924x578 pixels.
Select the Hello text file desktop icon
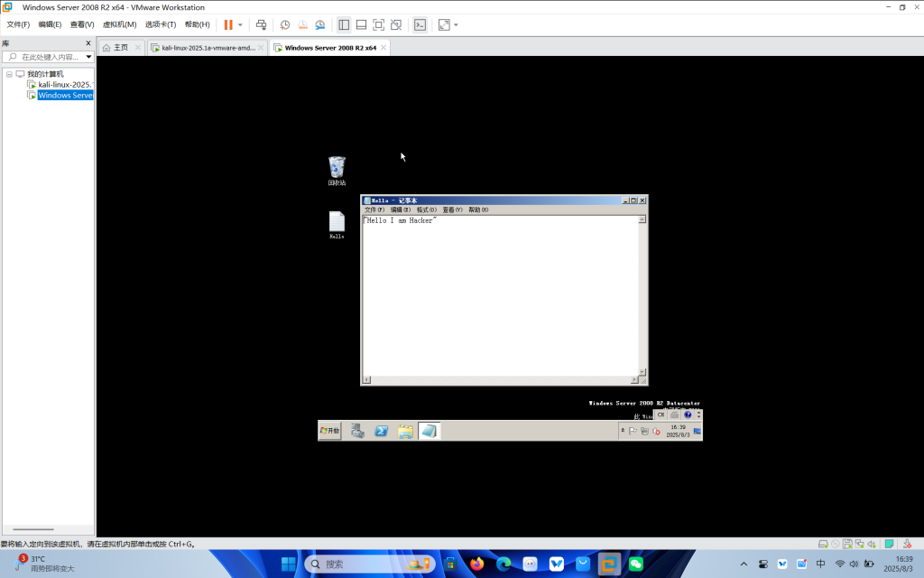tap(337, 222)
